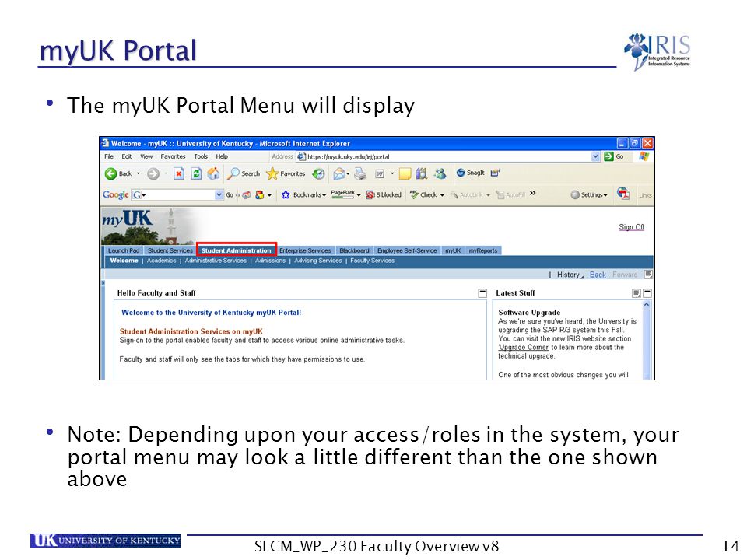Screen dimensions: 747x560
Task: Click the eraser icon right of Google Go
Action: (x=247, y=194)
